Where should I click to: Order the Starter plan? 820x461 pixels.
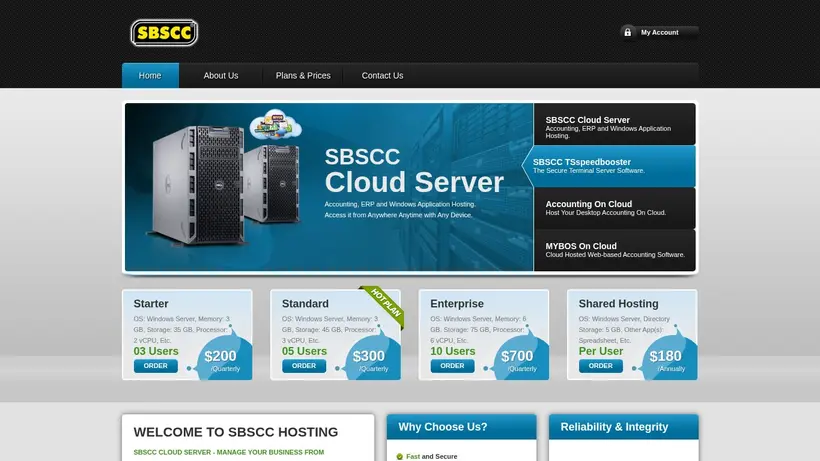(x=155, y=366)
